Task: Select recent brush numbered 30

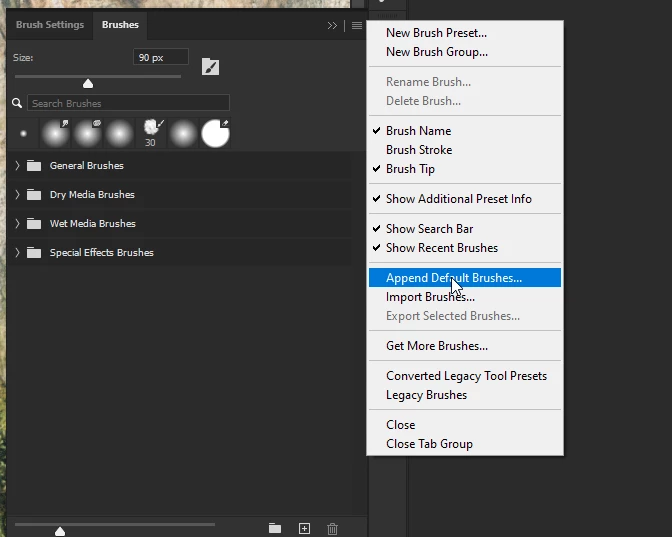Action: [151, 134]
